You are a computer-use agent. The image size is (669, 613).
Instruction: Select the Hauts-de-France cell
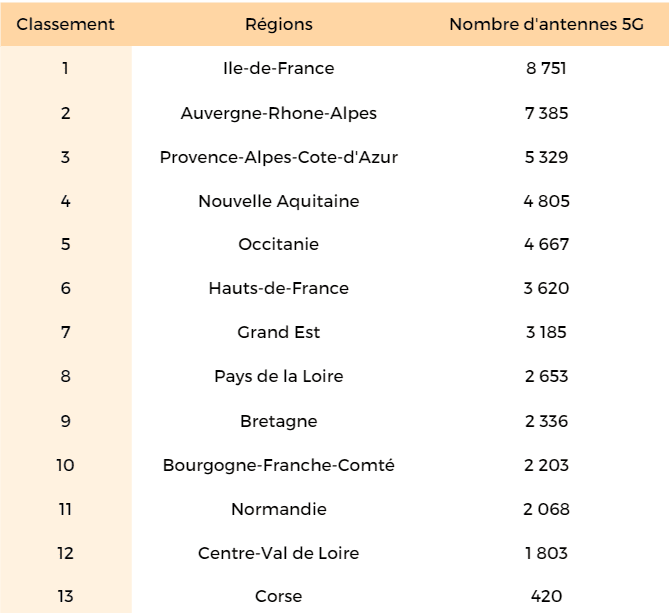click(279, 289)
